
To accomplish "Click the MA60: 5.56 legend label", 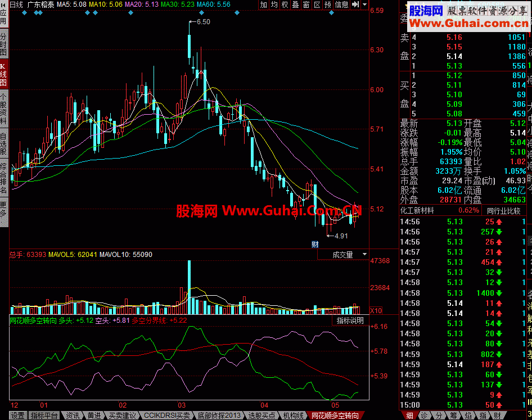I will (214, 4).
